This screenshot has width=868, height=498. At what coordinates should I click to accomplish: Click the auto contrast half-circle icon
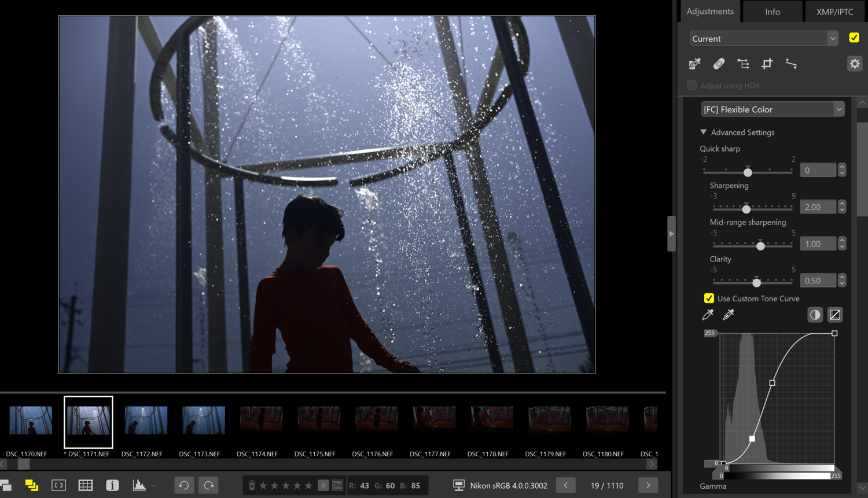(815, 315)
